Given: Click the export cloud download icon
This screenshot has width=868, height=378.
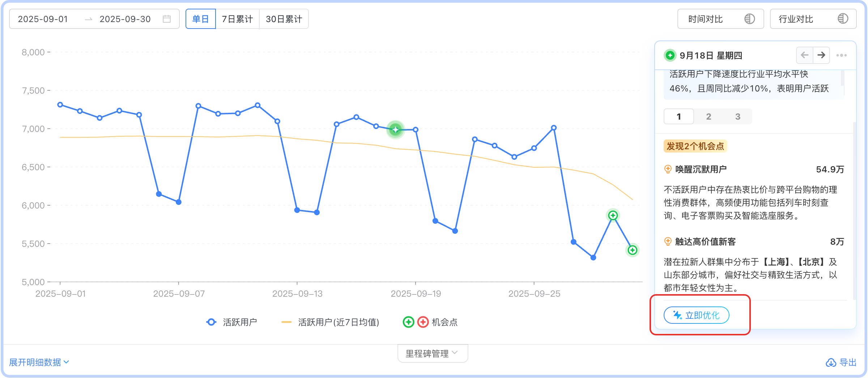Looking at the screenshot, I should [x=831, y=362].
